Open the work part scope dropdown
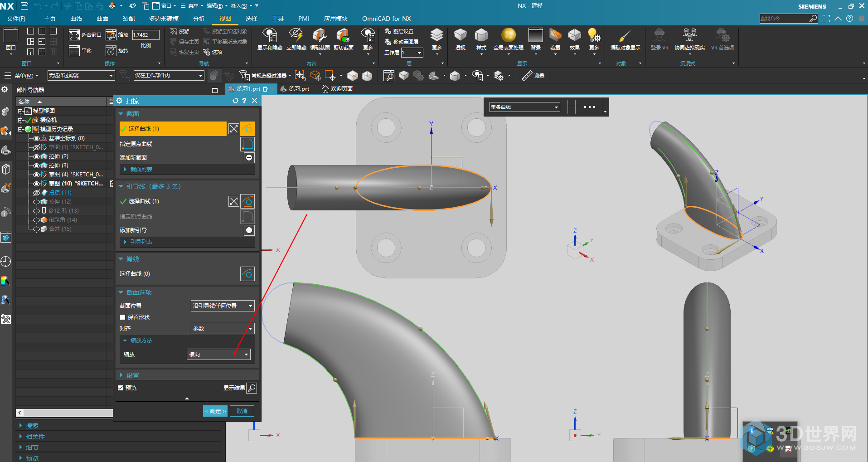Image resolution: width=868 pixels, height=462 pixels. pos(169,75)
